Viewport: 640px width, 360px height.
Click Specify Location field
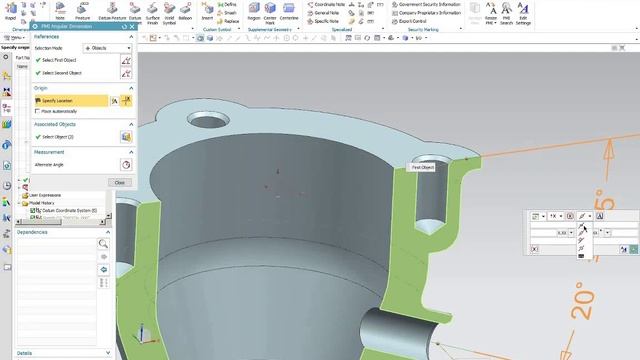click(x=71, y=101)
